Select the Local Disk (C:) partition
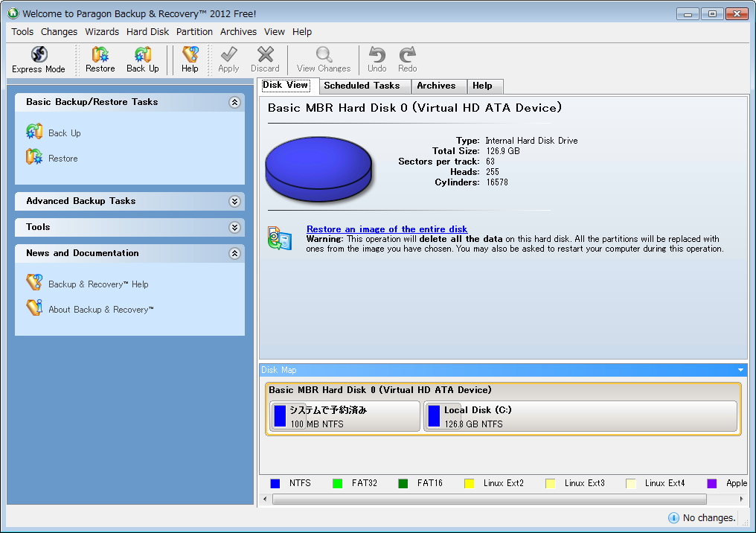 580,416
